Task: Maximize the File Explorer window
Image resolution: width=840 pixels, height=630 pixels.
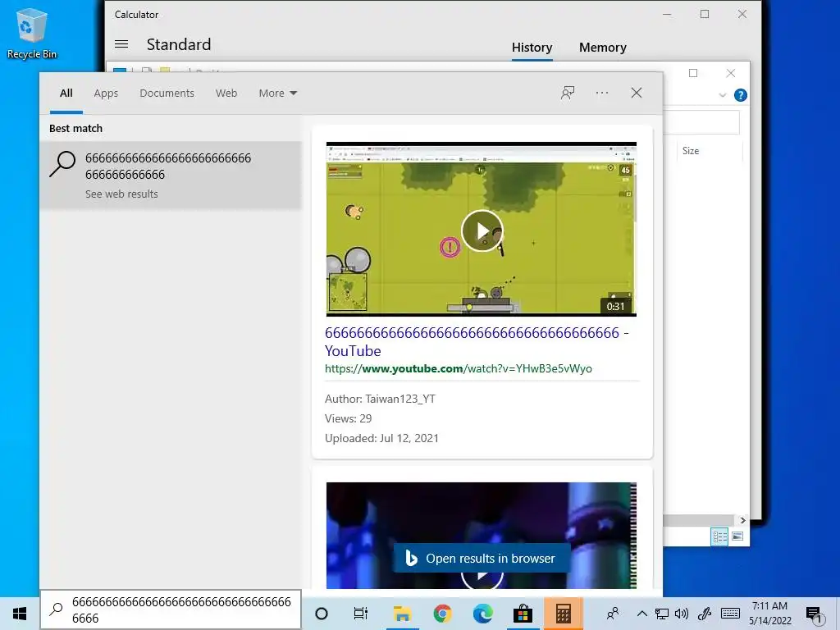Action: [693, 73]
